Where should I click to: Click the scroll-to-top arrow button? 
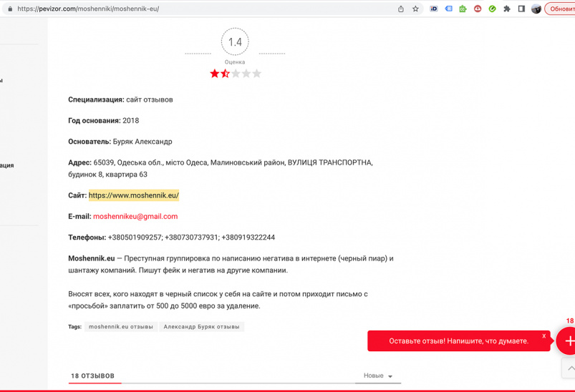pyautogui.click(x=569, y=368)
